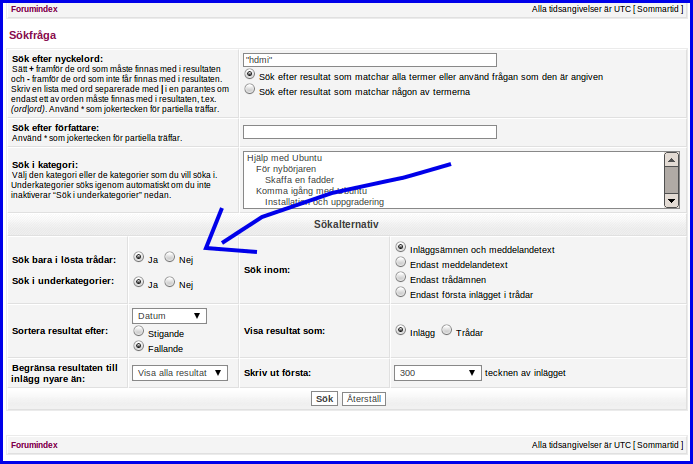This screenshot has height=464, width=693.
Task: Select Endast meddelandetext radio option
Action: tap(400, 262)
